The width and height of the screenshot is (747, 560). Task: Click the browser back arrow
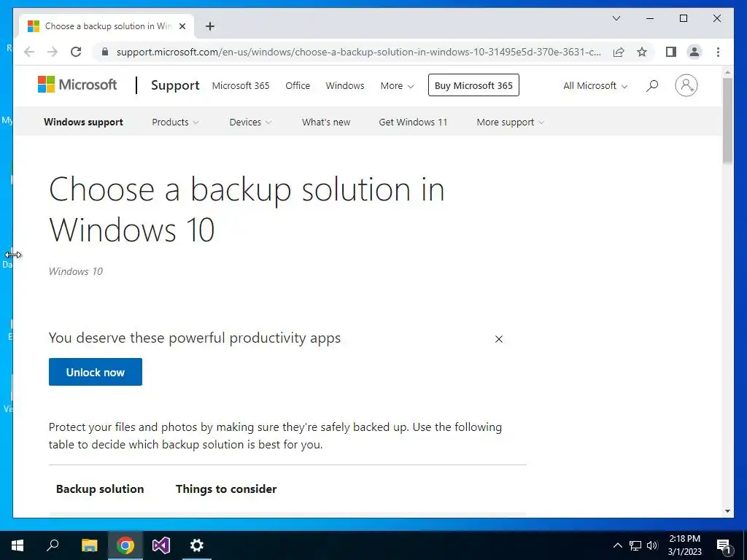point(29,52)
